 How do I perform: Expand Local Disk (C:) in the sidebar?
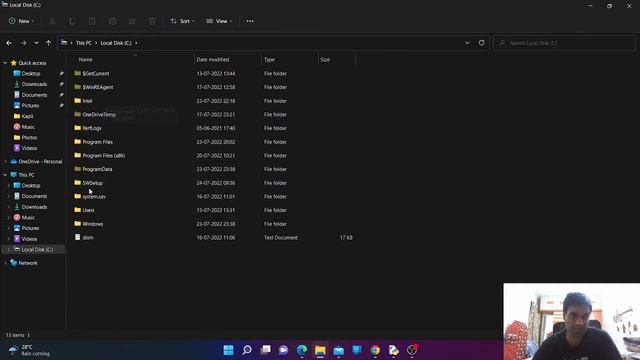coord(9,249)
